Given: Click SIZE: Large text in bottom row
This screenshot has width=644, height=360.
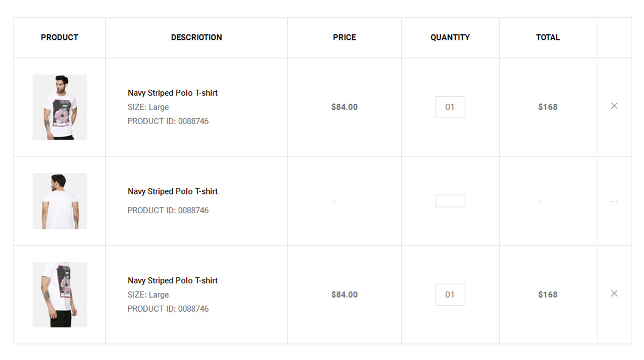Looking at the screenshot, I should [148, 294].
